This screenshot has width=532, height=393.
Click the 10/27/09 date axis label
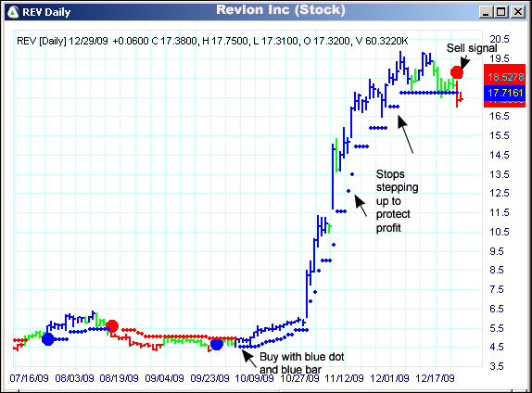click(x=299, y=378)
